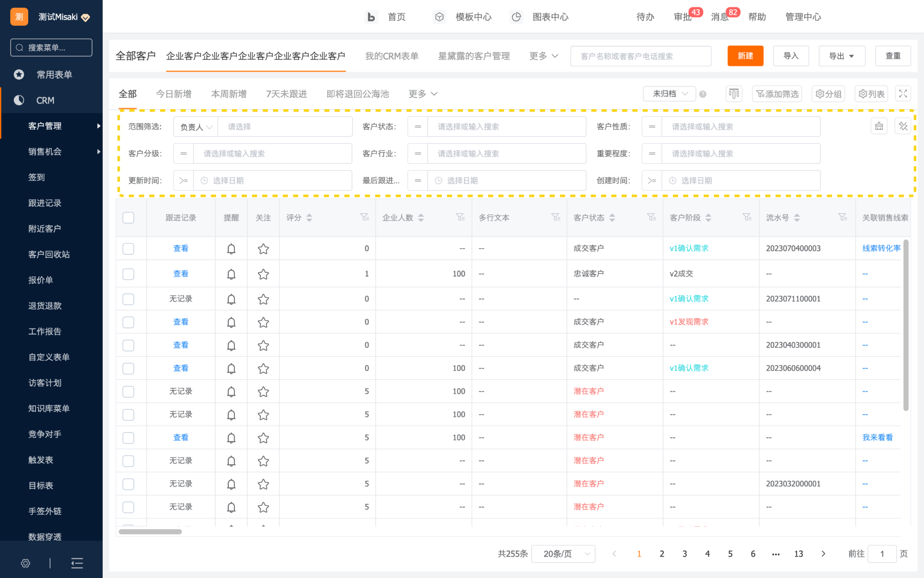Click the customer name or phone search field
The width and height of the screenshot is (924, 578).
click(641, 56)
